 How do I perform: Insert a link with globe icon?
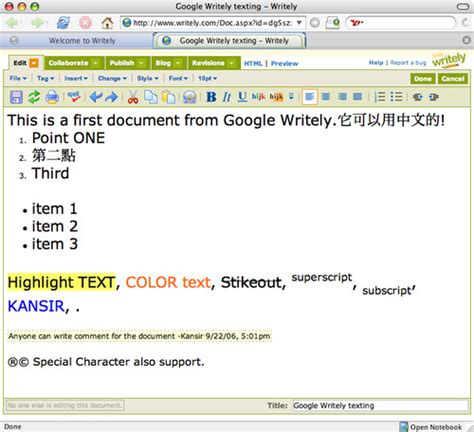pyautogui.click(x=190, y=97)
